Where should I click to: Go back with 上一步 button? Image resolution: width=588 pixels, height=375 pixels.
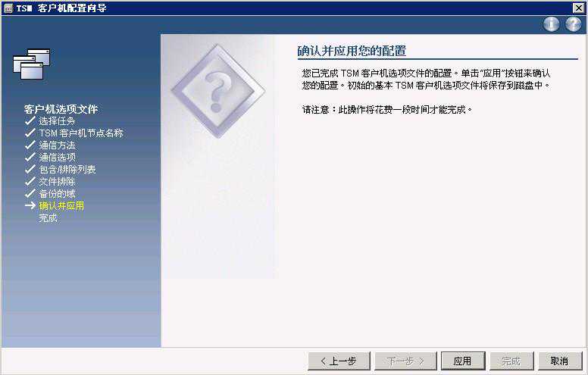coord(339,361)
